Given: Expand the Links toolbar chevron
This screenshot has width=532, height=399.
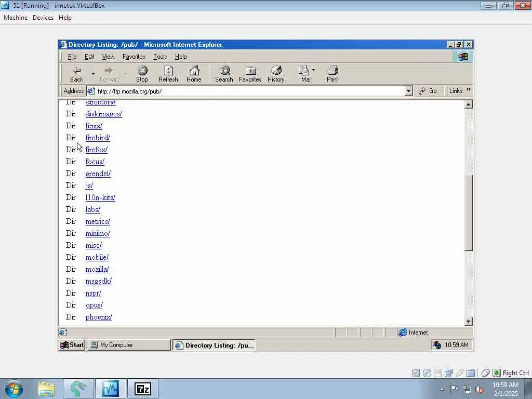Looking at the screenshot, I should click(469, 89).
